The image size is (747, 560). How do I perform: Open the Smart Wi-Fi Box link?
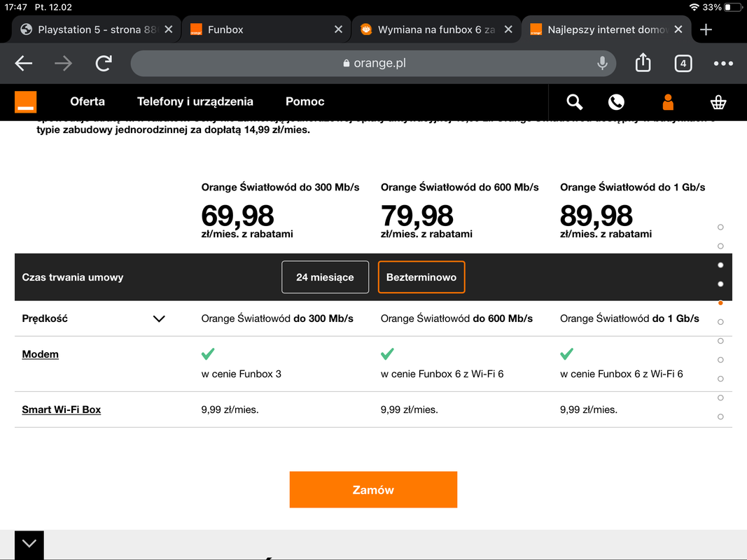click(x=62, y=409)
